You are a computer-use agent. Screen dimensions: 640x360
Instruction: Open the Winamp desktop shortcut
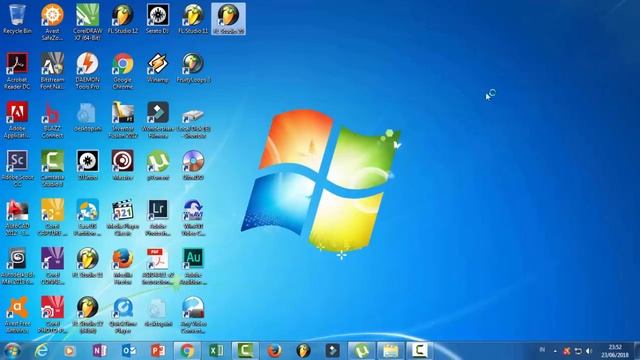pos(158,68)
